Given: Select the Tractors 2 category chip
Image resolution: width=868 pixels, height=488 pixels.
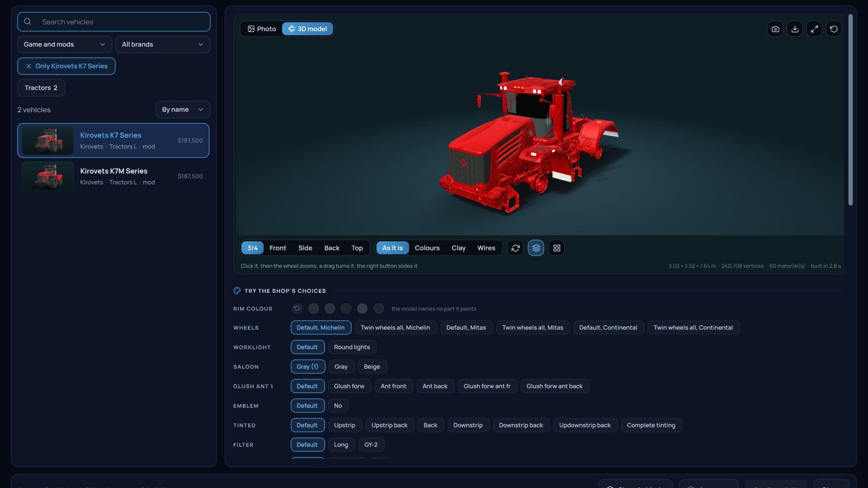Looking at the screenshot, I should tap(41, 88).
